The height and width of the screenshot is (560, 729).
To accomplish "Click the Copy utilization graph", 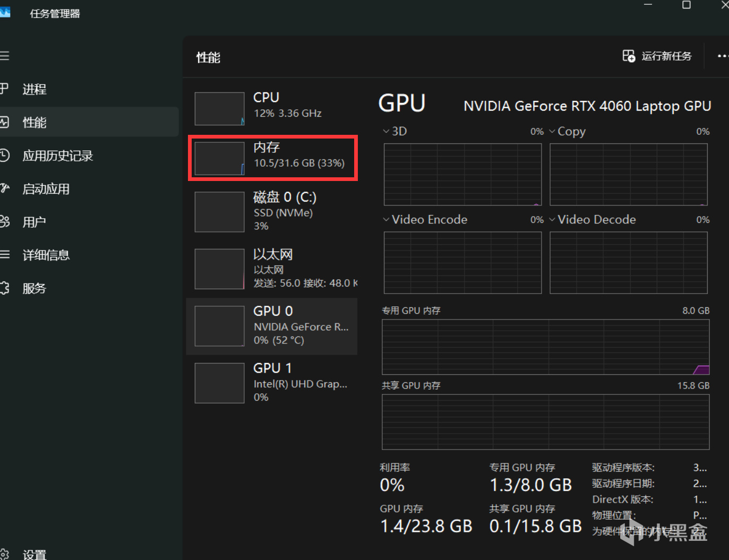I will coord(629,174).
